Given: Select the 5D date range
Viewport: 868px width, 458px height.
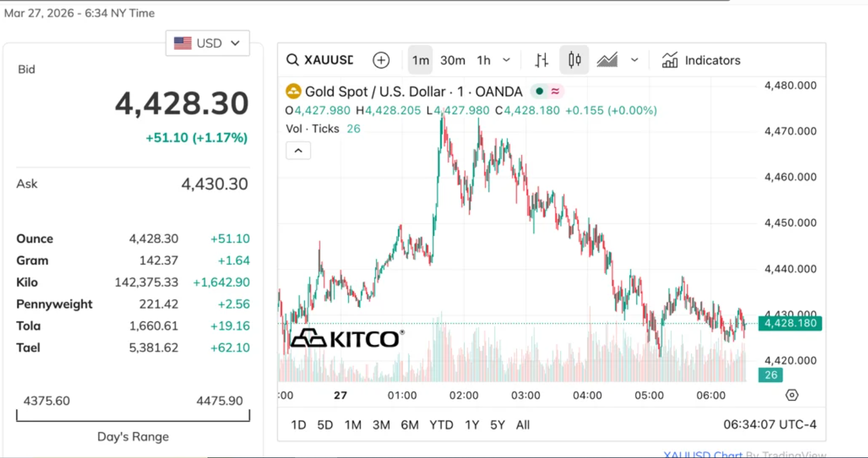Looking at the screenshot, I should 325,425.
